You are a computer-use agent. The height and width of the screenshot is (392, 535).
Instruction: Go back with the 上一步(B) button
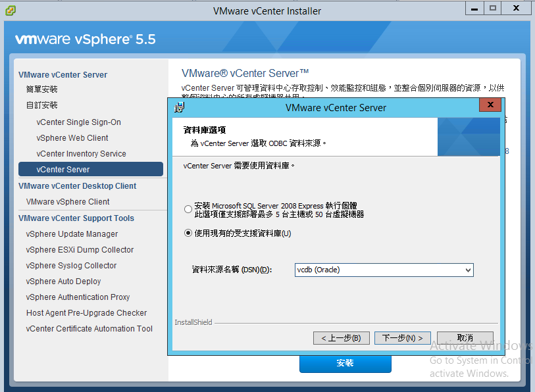click(341, 338)
